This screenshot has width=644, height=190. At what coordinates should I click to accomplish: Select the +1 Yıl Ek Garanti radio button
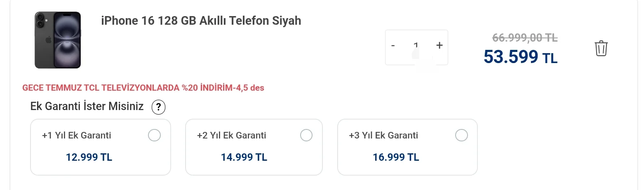coord(154,135)
